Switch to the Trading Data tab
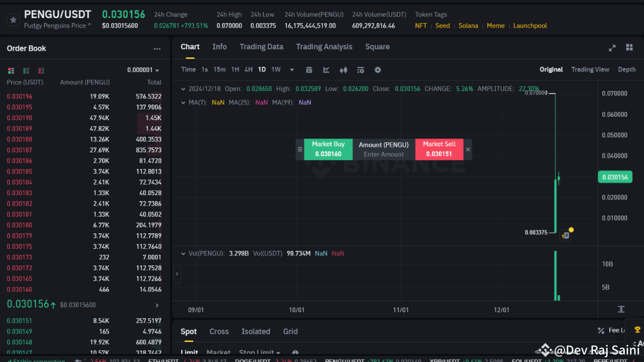Viewport: 644px width, 362px height. 261,47
